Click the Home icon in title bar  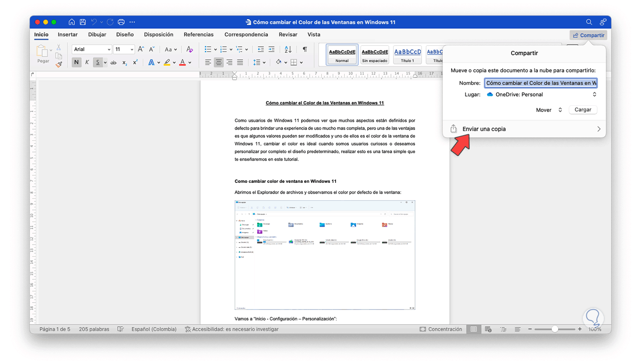(72, 22)
